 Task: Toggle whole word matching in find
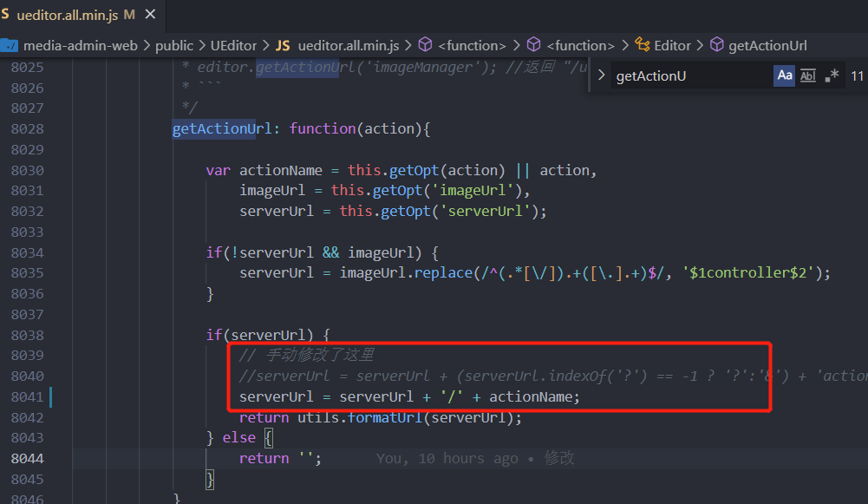click(807, 75)
